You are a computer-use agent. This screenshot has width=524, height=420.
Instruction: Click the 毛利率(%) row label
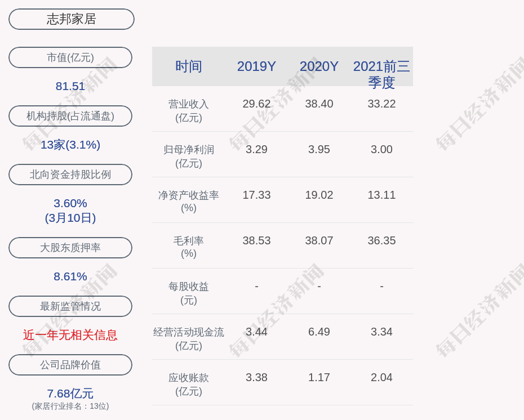point(189,247)
